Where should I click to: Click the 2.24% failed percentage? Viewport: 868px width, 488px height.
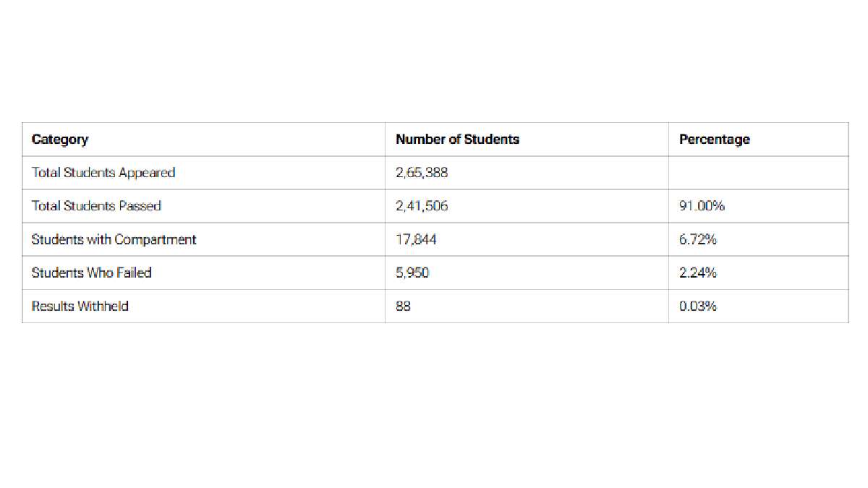(x=698, y=273)
